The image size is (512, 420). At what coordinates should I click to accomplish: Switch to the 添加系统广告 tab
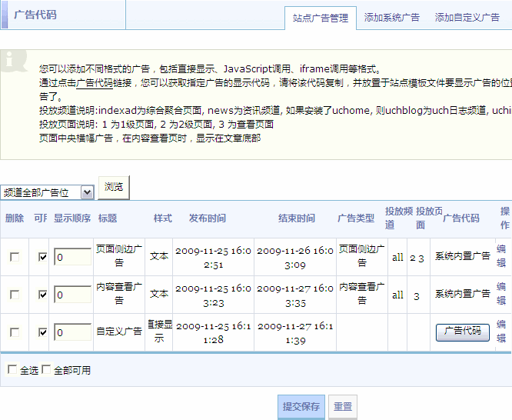[392, 18]
